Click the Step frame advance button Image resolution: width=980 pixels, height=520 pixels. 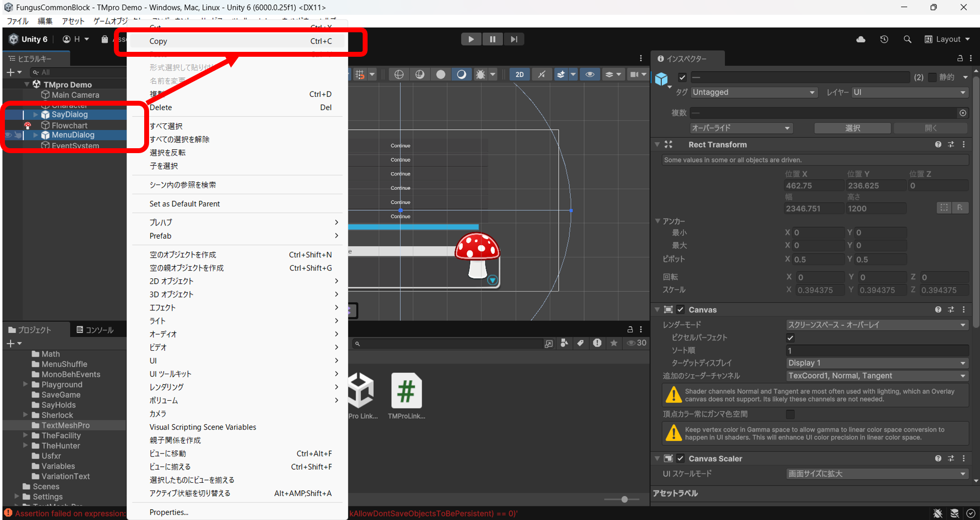[x=513, y=39]
